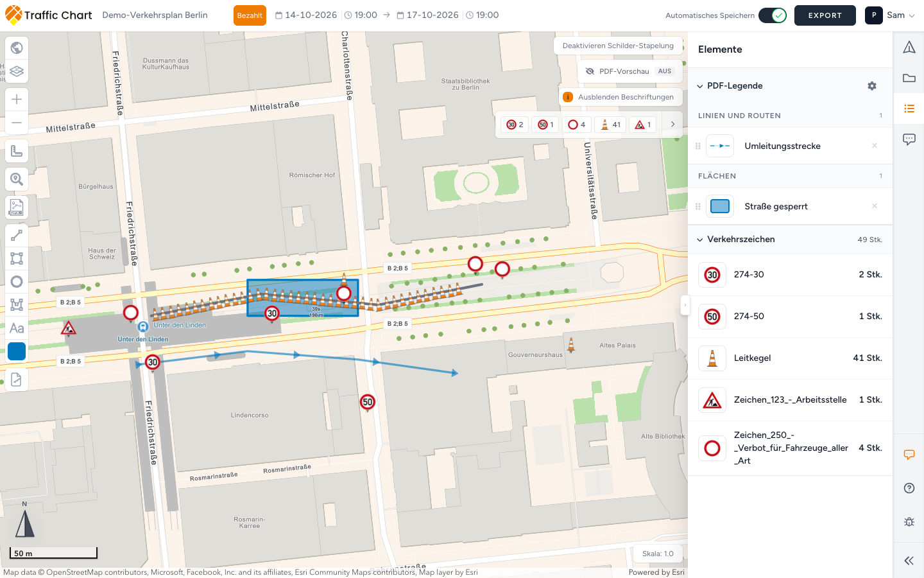Select the line drawing tool
The height and width of the screenshot is (578, 924).
coord(17,236)
